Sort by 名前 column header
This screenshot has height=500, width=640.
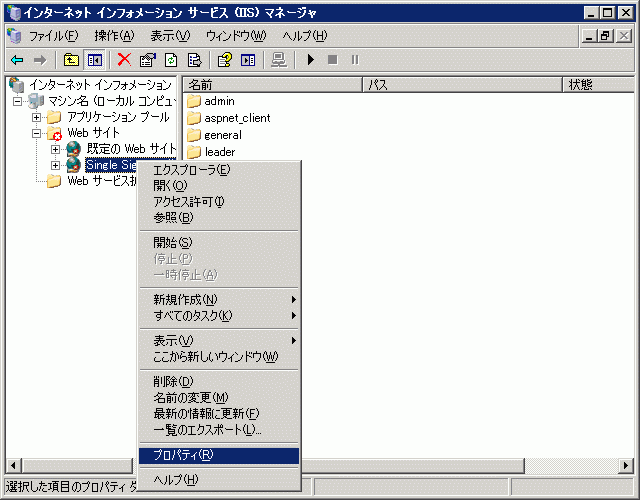273,85
